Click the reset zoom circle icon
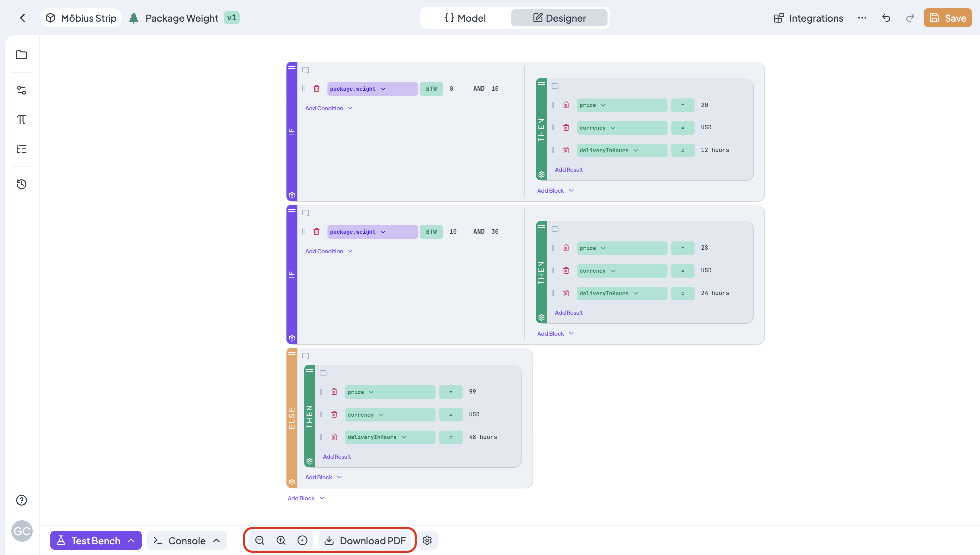 (x=302, y=541)
